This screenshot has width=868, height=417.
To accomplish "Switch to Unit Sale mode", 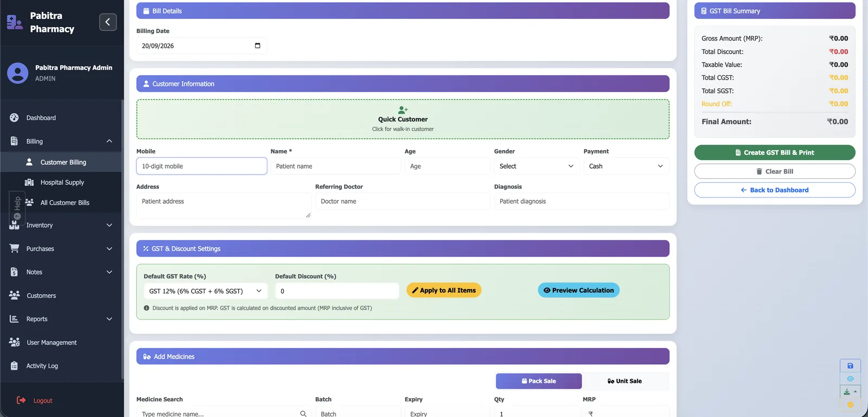I will tap(624, 381).
